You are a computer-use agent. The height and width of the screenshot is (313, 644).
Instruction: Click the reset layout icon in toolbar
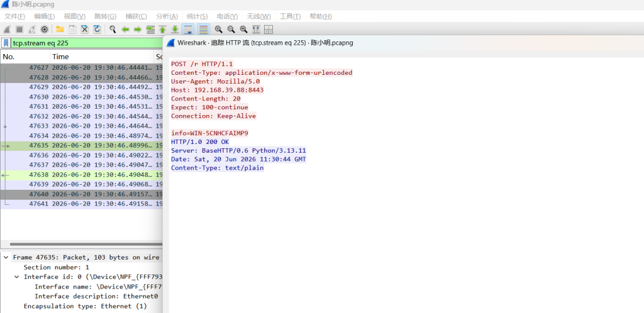(x=269, y=30)
